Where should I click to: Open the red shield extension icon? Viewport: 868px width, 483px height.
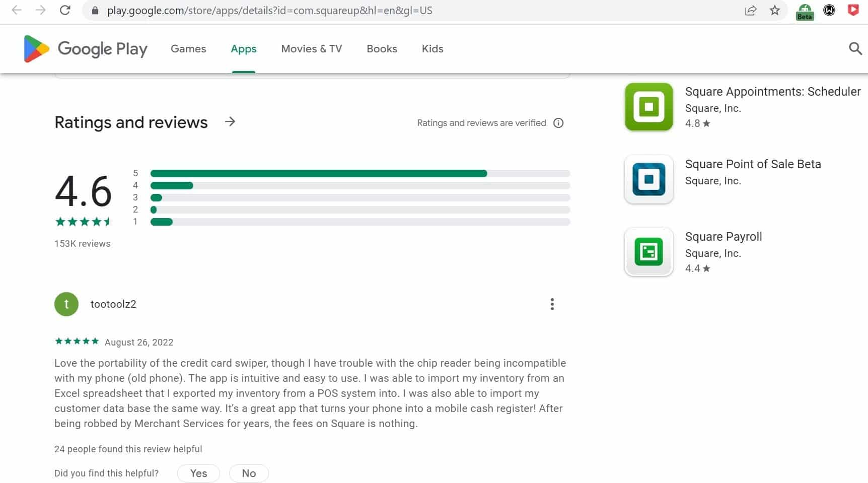[x=853, y=10]
